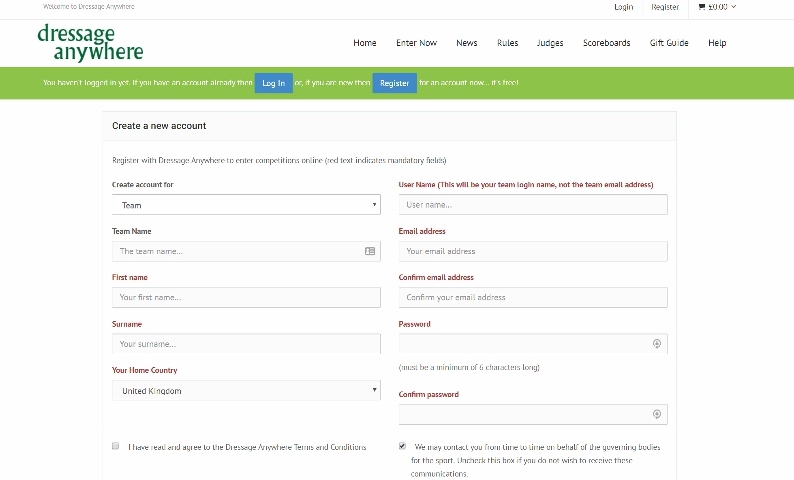
Task: Open the Enter Now menu item
Action: [x=416, y=43]
